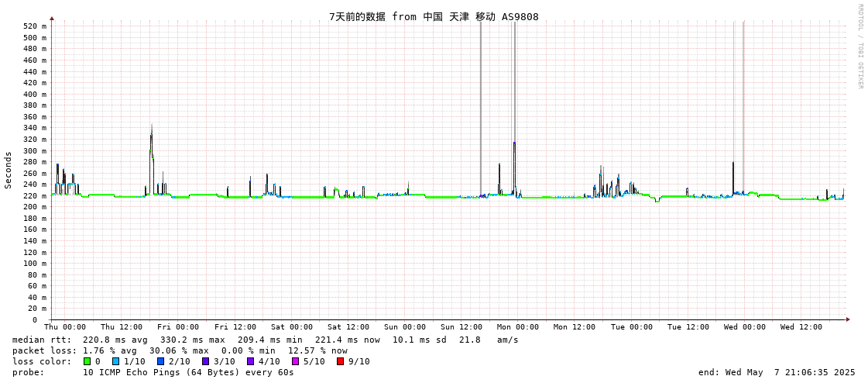The width and height of the screenshot is (868, 383).
Task: Click the 'Mon 12:00' time axis label
Action: (x=575, y=327)
